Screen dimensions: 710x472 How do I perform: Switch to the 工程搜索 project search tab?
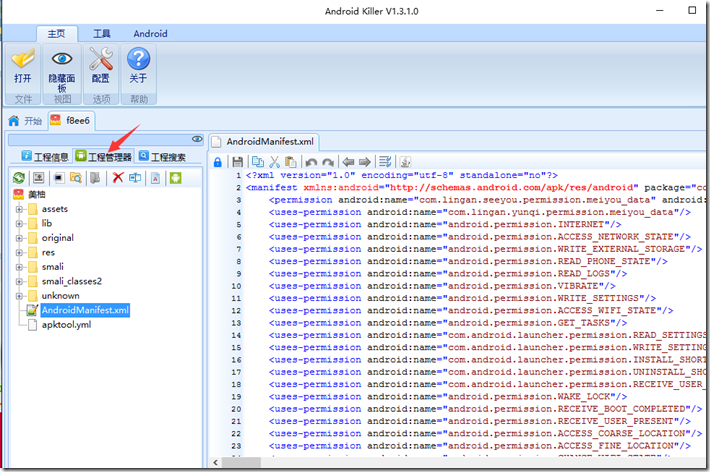tap(162, 157)
